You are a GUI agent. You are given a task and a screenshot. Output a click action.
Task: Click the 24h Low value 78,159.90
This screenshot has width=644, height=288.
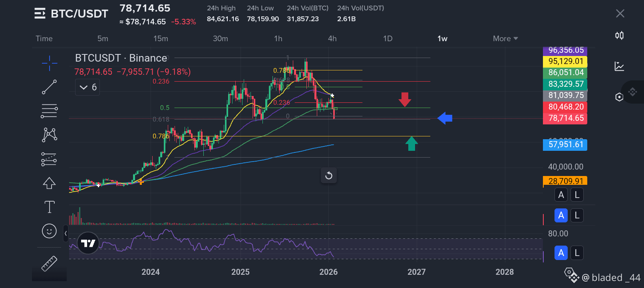coord(263,19)
